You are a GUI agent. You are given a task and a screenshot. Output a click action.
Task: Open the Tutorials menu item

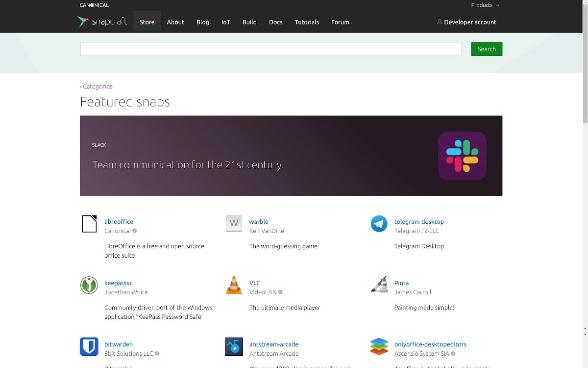[x=307, y=22]
